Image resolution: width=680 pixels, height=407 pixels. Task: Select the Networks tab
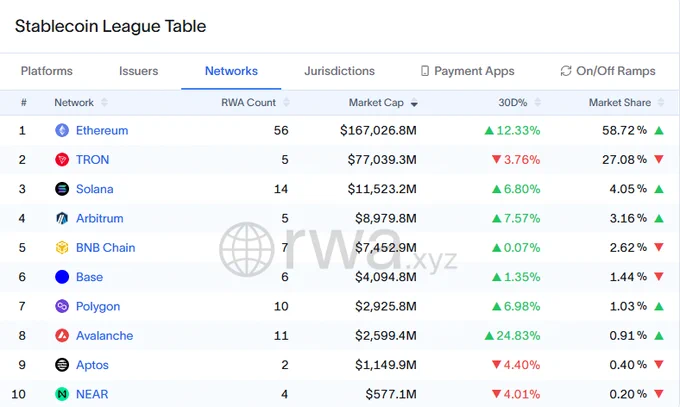tap(231, 71)
